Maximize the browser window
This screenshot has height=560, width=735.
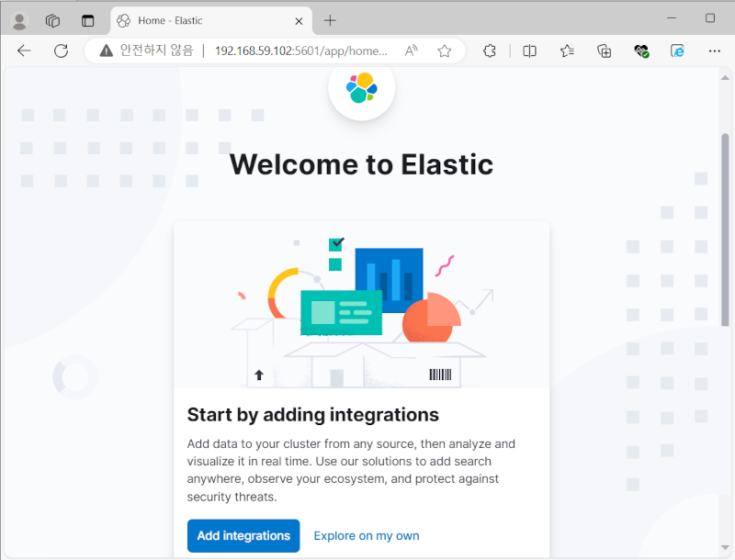[709, 17]
